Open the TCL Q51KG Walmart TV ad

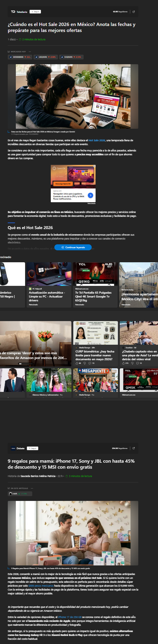point(95,285)
